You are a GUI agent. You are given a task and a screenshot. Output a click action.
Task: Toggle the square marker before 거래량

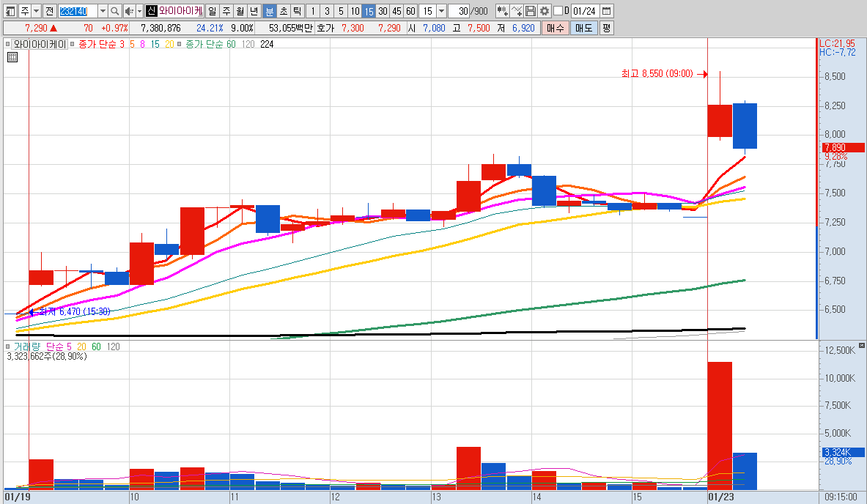[x=8, y=346]
